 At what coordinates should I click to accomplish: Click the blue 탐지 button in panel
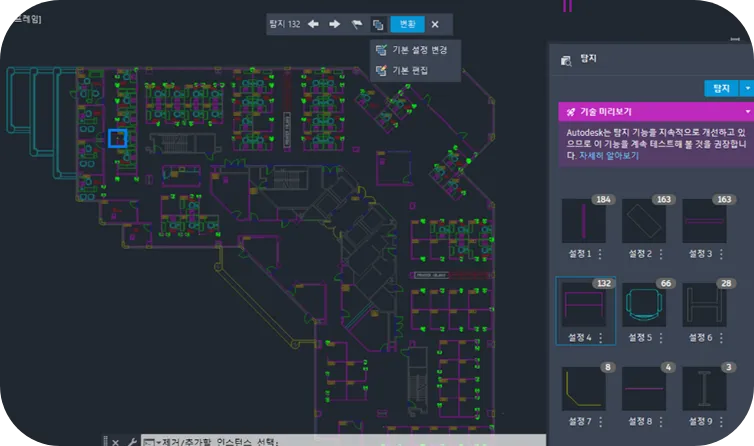(721, 89)
